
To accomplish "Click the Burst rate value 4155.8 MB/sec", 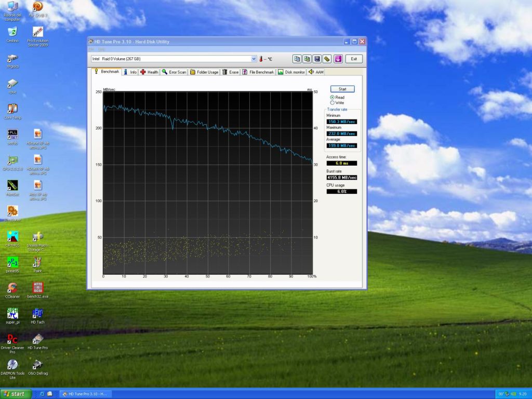I will 342,178.
